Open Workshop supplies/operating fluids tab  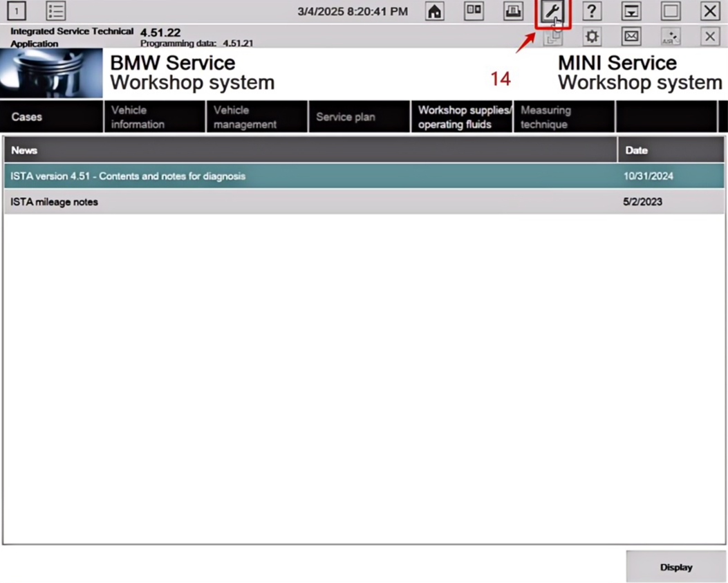click(x=462, y=117)
